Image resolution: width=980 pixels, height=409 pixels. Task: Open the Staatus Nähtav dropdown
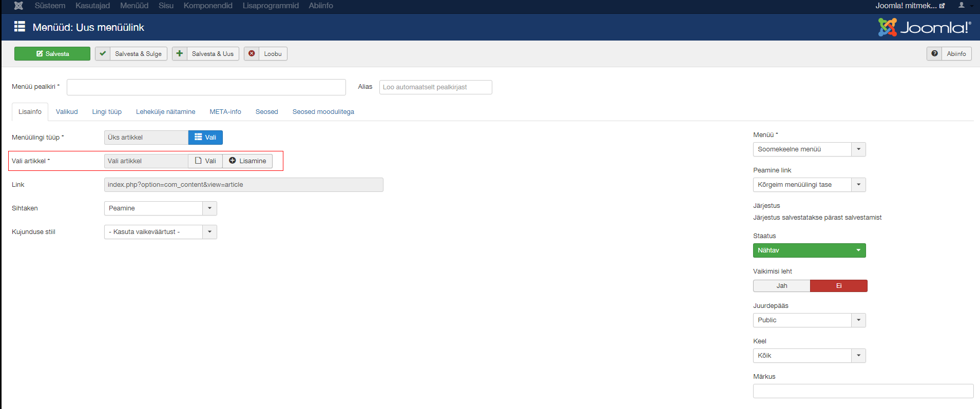click(x=810, y=250)
